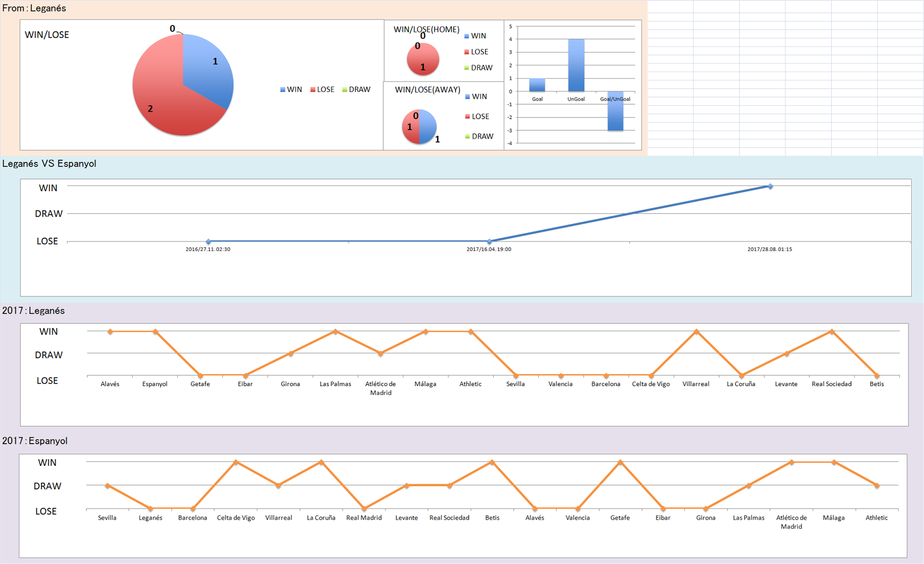
Task: Click the WIN/LOSE title of the large pie chart
Action: (47, 35)
